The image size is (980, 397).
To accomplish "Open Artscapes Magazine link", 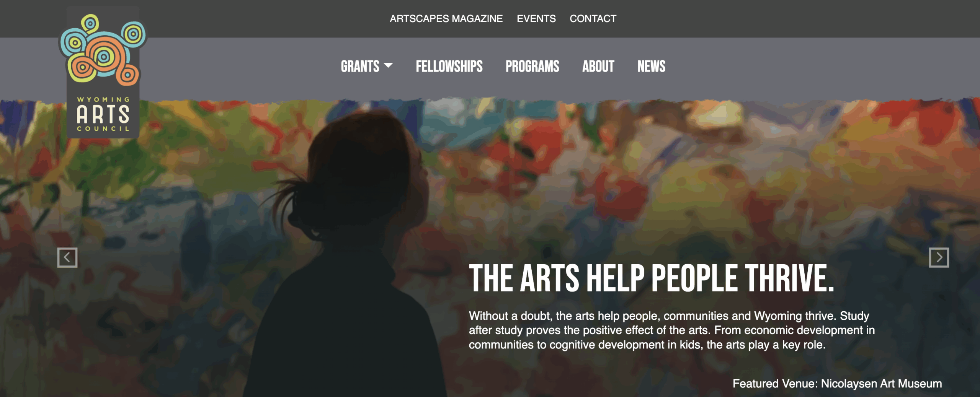I will [x=446, y=18].
